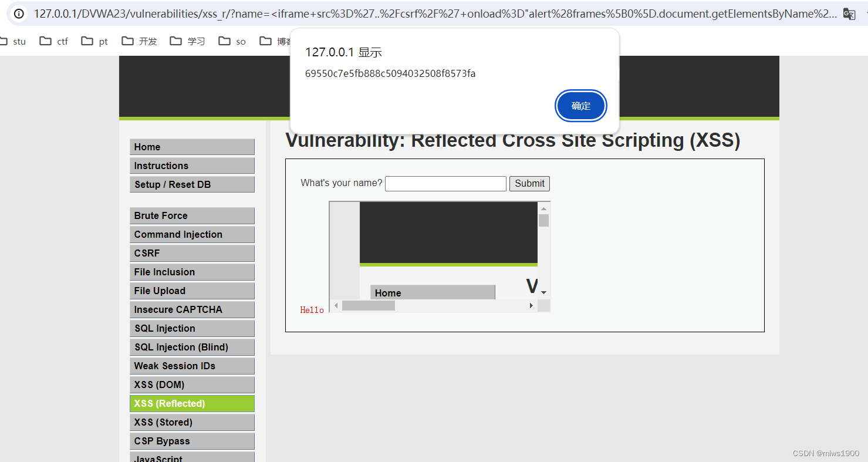
Task: Click iframe horizontal scrollbar left arrow
Action: [x=336, y=305]
